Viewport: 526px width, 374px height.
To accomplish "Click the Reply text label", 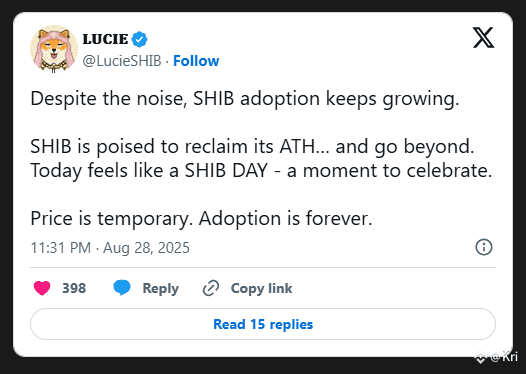I will [x=161, y=289].
